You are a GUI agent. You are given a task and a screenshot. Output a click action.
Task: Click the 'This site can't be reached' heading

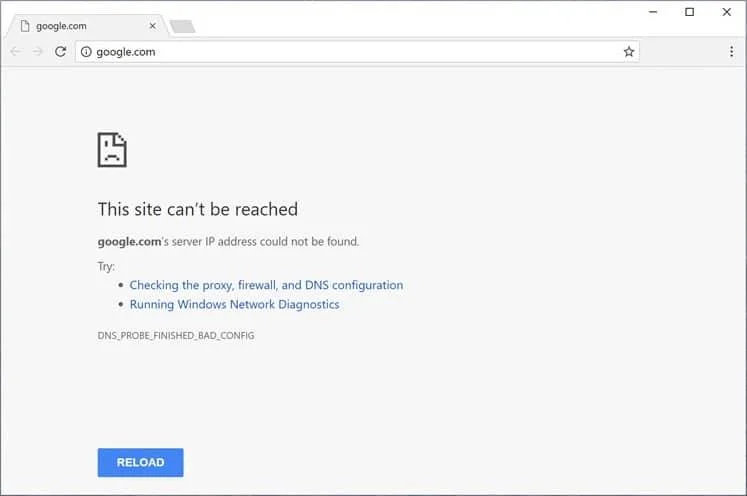198,209
